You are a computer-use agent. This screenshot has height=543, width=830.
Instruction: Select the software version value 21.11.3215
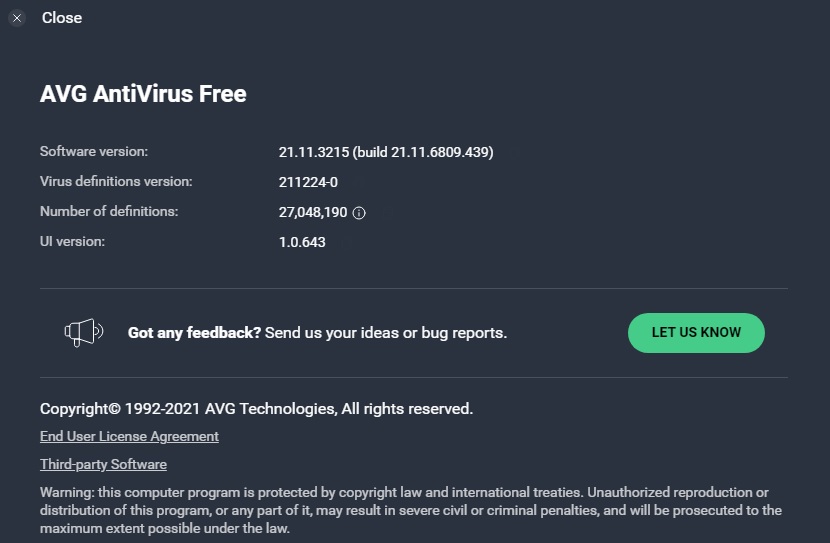click(314, 152)
